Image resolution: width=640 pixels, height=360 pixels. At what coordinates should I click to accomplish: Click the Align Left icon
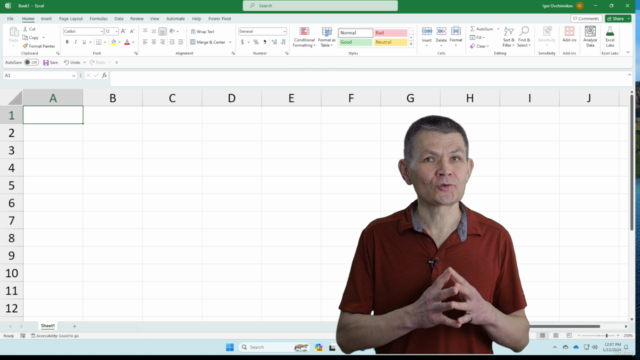point(145,42)
